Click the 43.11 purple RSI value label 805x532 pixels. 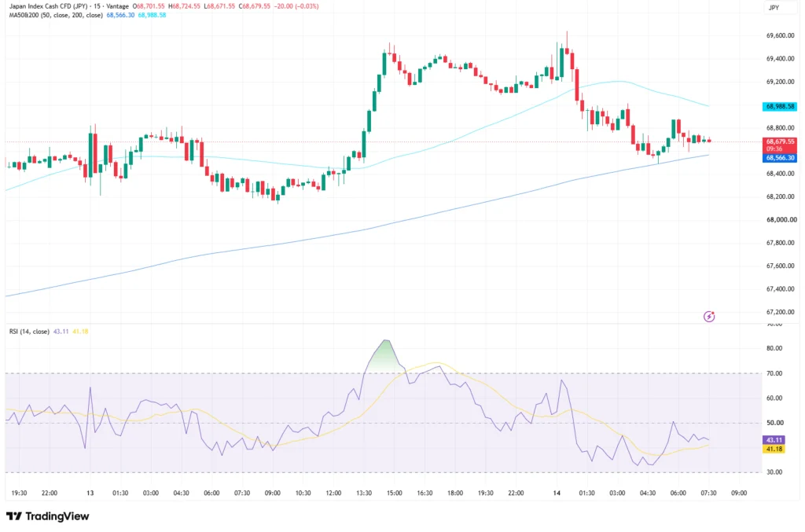click(774, 440)
